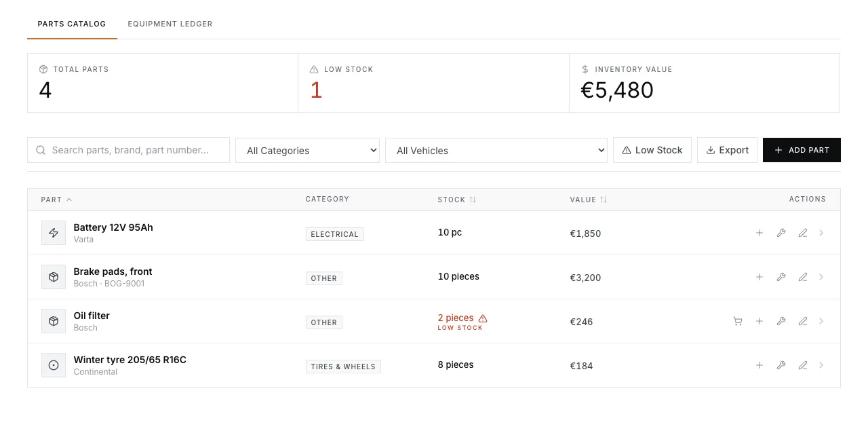Viewport: 868px width, 431px height.
Task: Focus the parts search field
Action: click(129, 150)
